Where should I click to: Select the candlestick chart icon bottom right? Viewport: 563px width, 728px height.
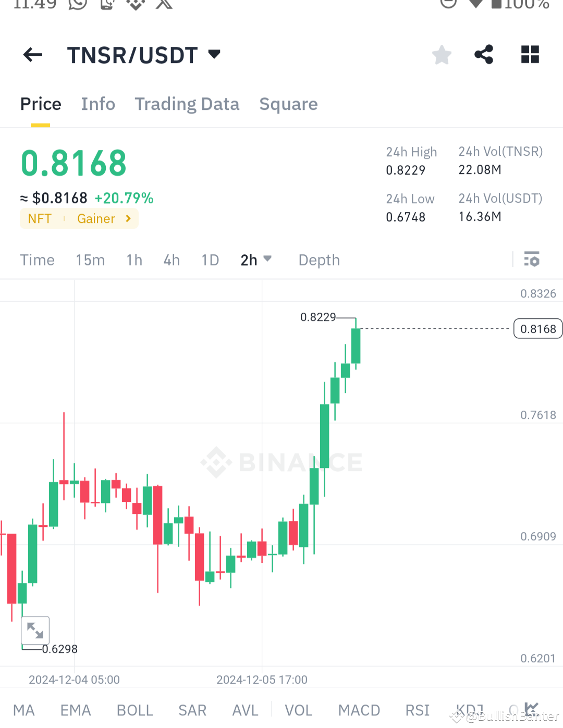tap(532, 709)
